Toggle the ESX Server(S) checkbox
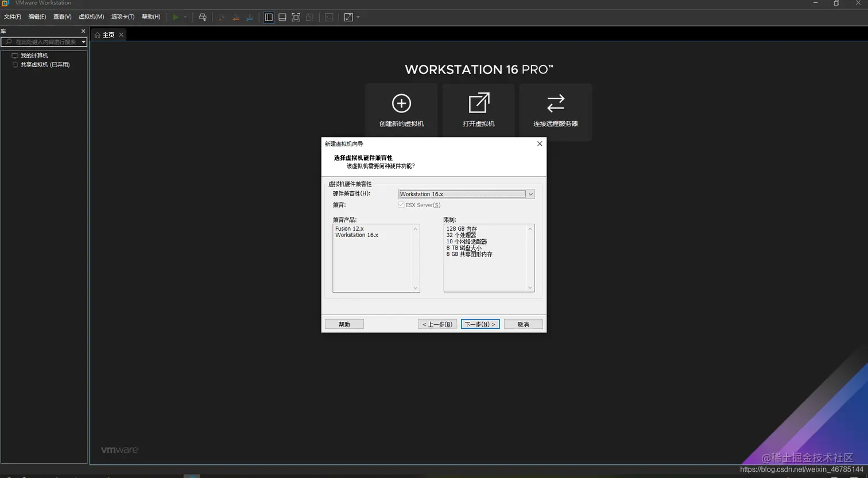The image size is (868, 478). (401, 205)
